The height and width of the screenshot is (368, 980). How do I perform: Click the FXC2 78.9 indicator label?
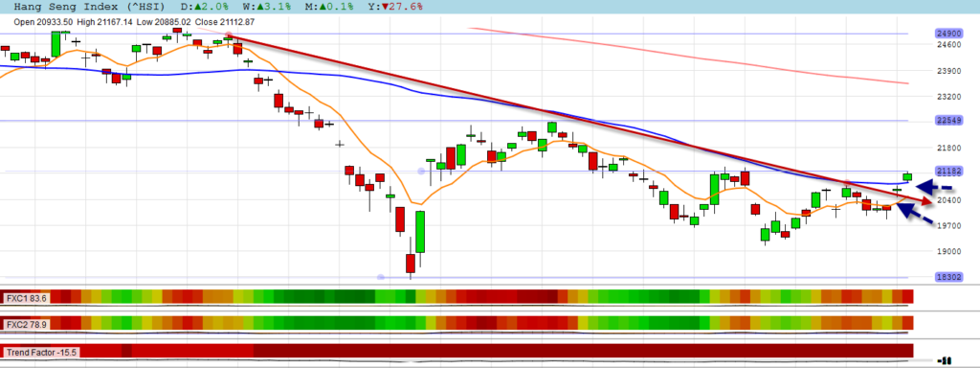(x=27, y=325)
